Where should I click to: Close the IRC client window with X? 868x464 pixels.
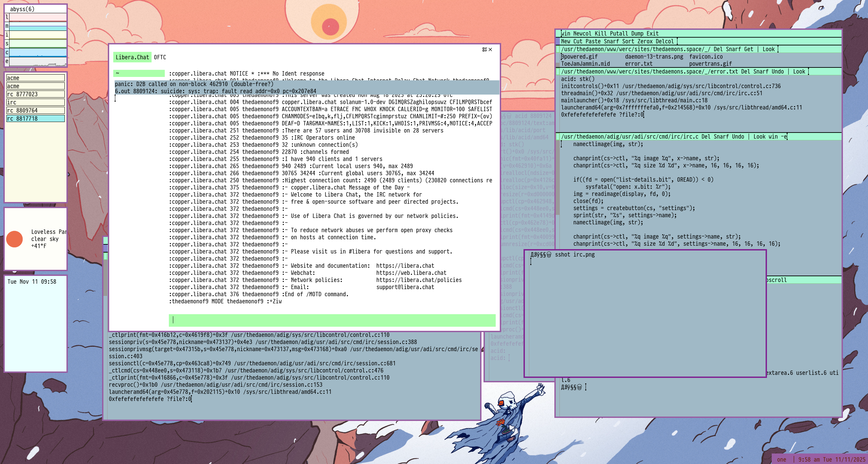[x=490, y=49]
